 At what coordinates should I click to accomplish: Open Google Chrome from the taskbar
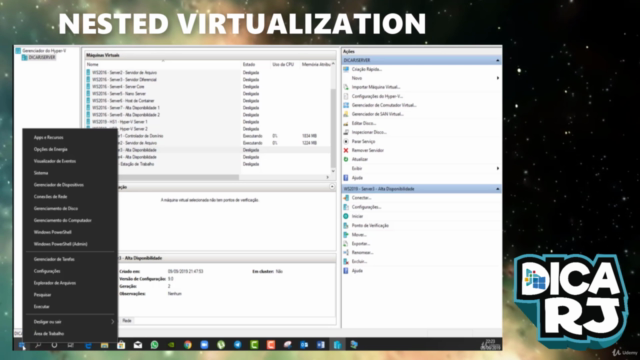coord(187,345)
